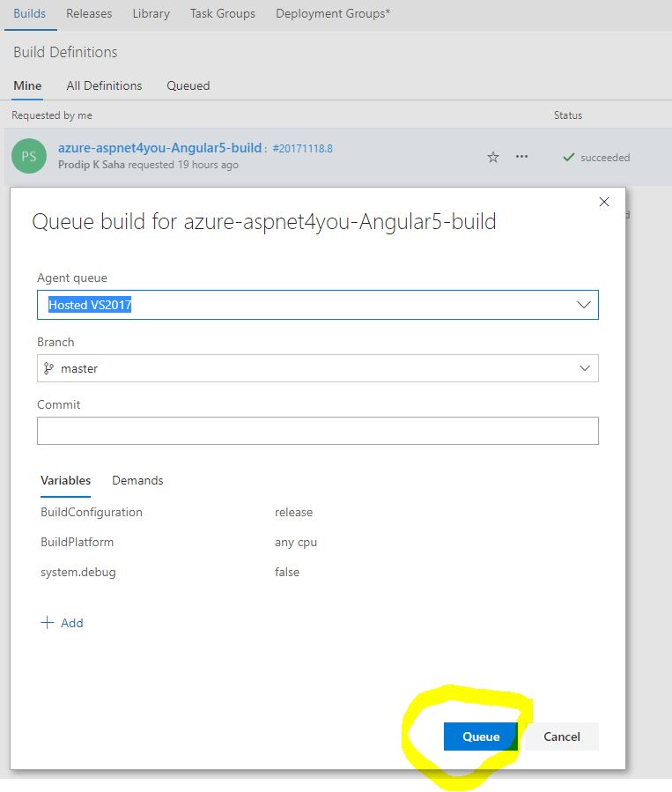This screenshot has width=672, height=792.
Task: Open the Releases tab
Action: pyautogui.click(x=89, y=13)
